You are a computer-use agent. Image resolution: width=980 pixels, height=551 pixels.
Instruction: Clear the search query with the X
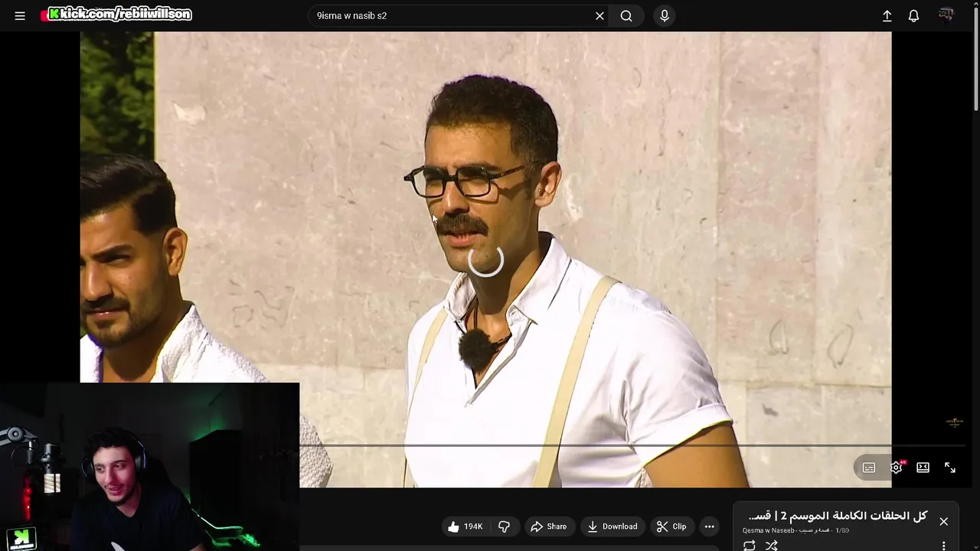599,15
